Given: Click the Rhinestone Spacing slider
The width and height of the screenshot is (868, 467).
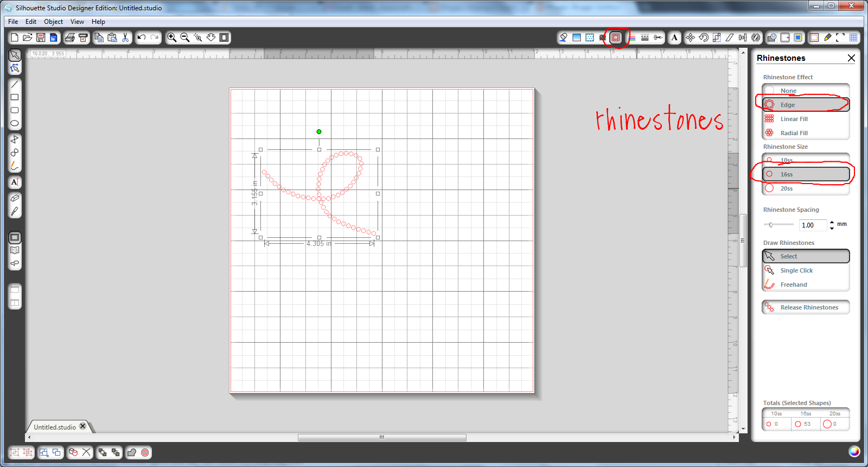Looking at the screenshot, I should (778, 225).
